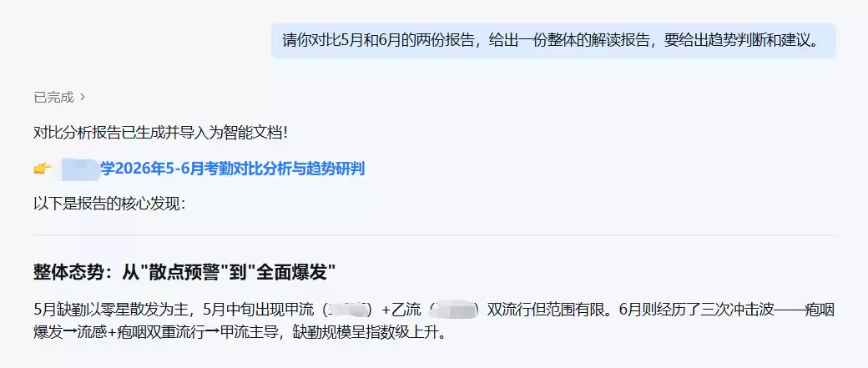Click the pointing hand emoji icon

point(43,169)
